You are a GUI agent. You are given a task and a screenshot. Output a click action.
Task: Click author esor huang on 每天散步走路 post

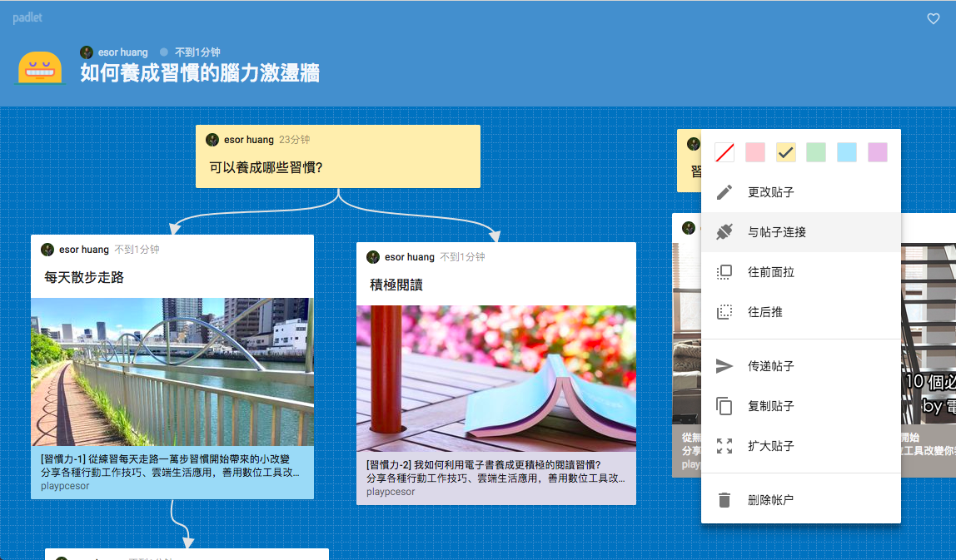point(83,250)
